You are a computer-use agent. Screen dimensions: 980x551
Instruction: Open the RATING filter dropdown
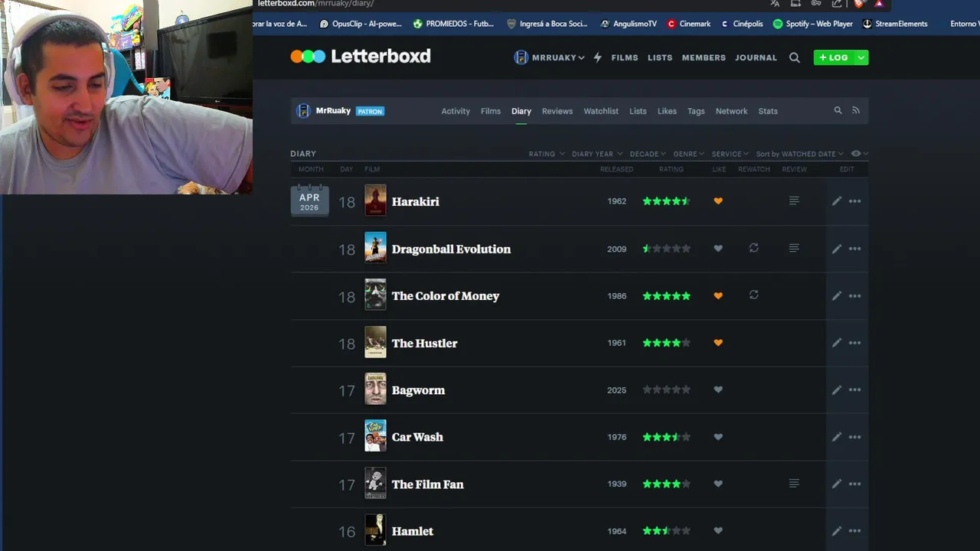pos(547,154)
